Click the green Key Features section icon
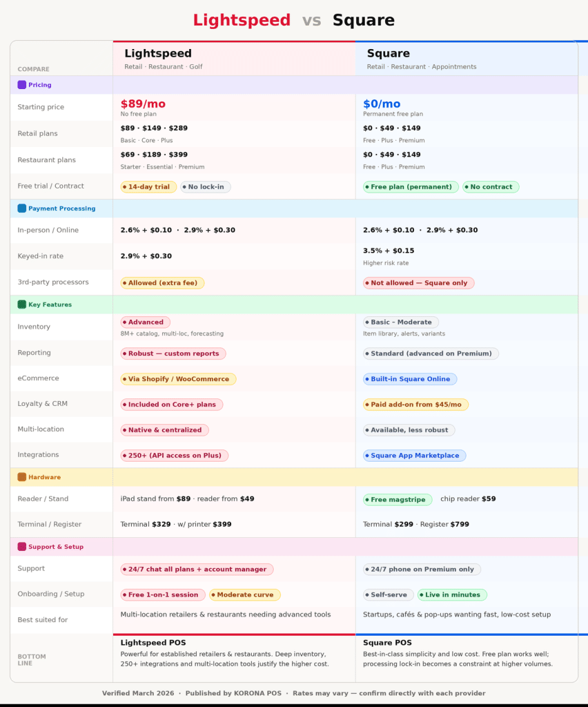Image resolution: width=588 pixels, height=707 pixels. tap(21, 304)
